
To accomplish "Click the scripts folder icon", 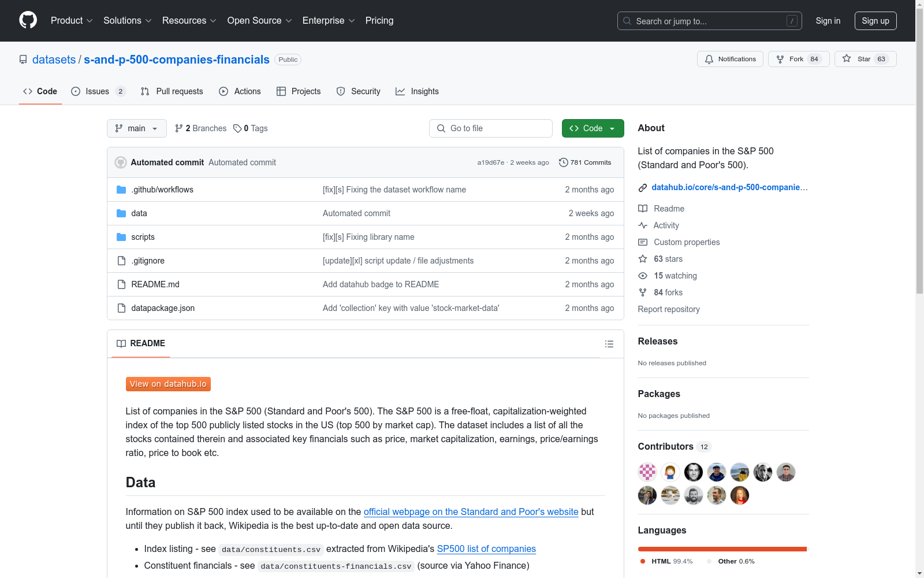I will coord(121,237).
